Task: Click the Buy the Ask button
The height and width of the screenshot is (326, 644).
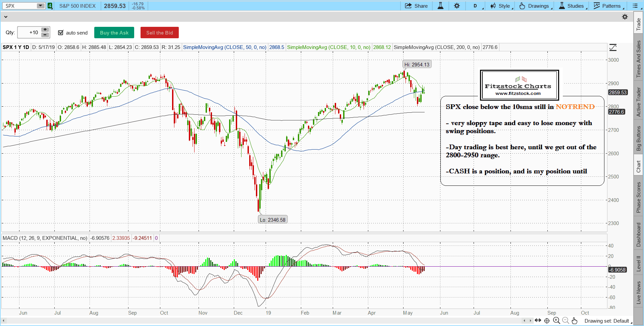Action: (114, 33)
